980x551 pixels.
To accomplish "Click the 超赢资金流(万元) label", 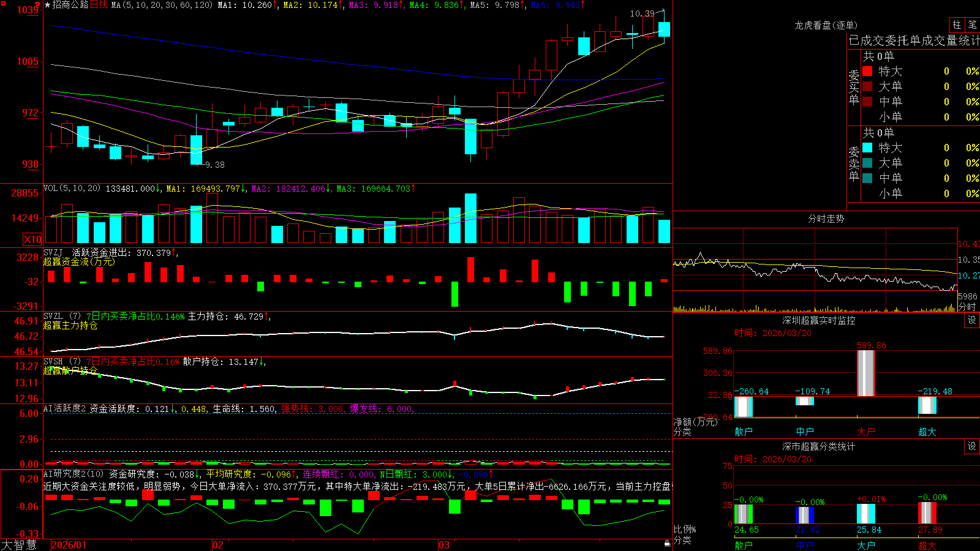I will [x=79, y=261].
